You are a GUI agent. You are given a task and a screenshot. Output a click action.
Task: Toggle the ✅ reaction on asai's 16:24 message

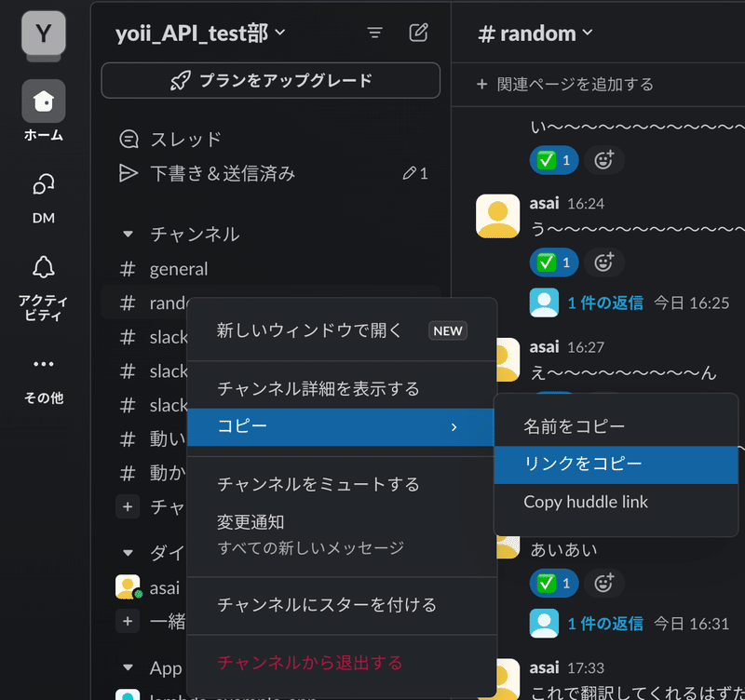(554, 262)
